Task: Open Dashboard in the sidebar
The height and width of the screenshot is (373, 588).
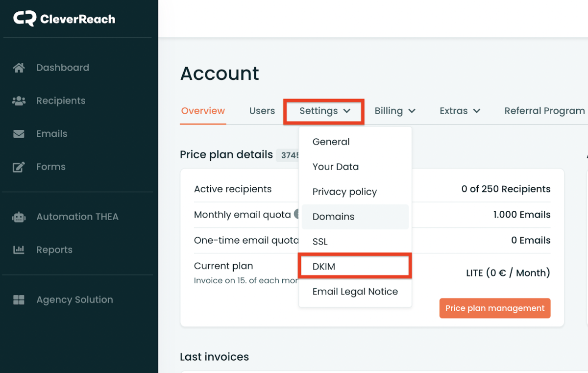Action: pyautogui.click(x=63, y=68)
